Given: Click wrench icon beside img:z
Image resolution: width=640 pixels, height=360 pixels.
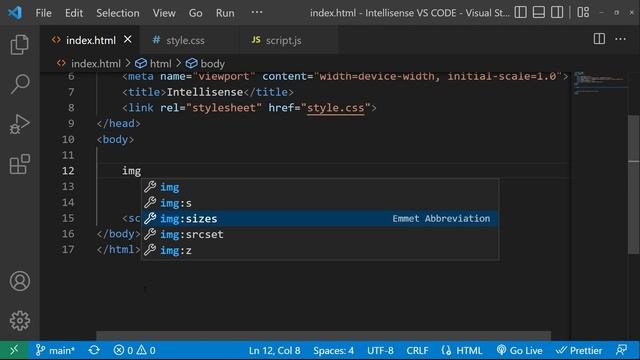Looking at the screenshot, I should [x=150, y=249].
